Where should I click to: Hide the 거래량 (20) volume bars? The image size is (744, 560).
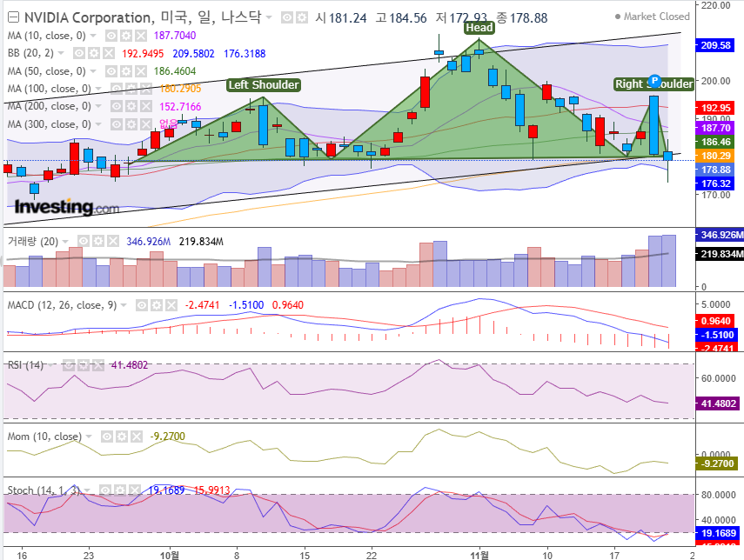tap(83, 242)
